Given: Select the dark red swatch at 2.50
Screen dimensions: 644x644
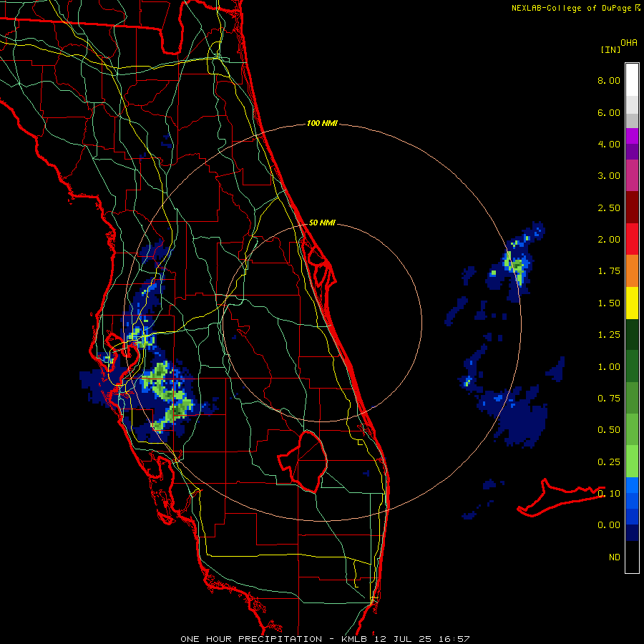Looking at the screenshot, I should (x=632, y=208).
